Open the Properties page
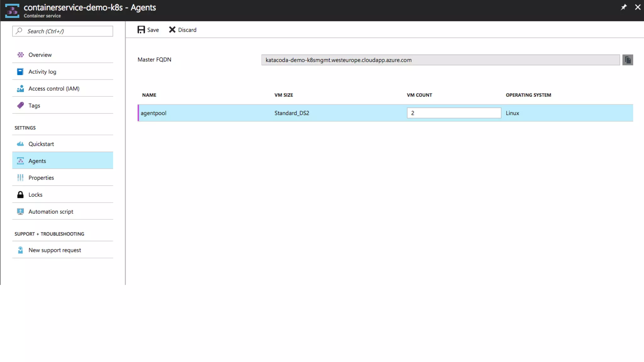644x362 pixels. click(x=41, y=178)
